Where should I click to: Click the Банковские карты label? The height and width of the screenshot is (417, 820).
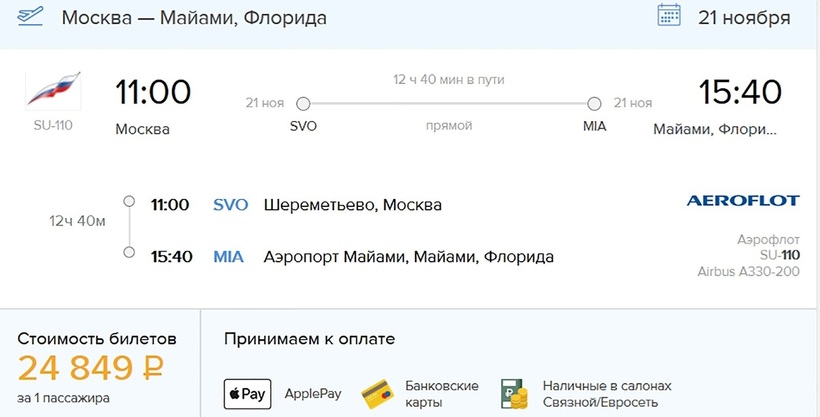[x=441, y=393]
